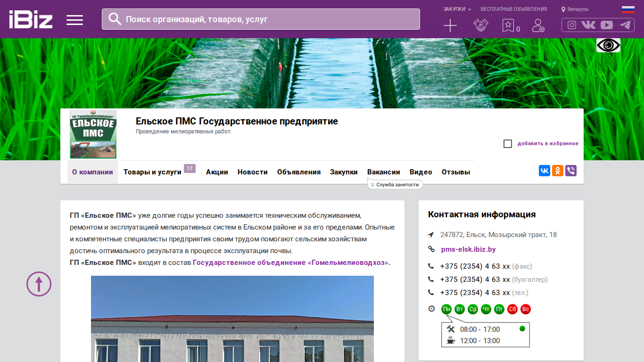Expand the ЗАКУПКИ dropdown
644x362 pixels.
[457, 9]
